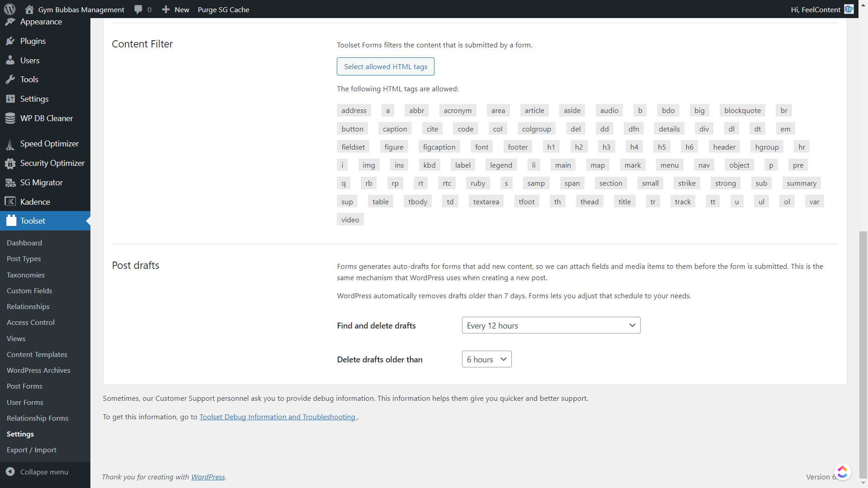The height and width of the screenshot is (488, 868).
Task: Click Gym Bubbas Management site name
Action: click(81, 9)
